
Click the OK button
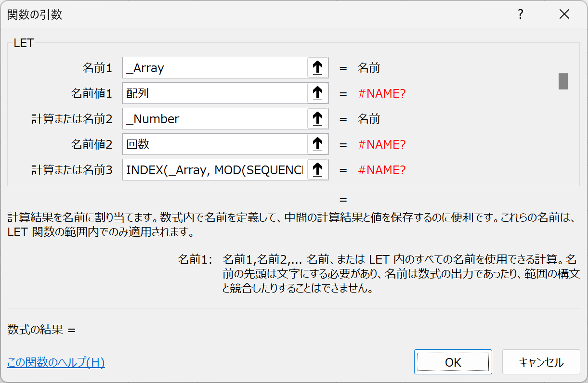(x=453, y=362)
